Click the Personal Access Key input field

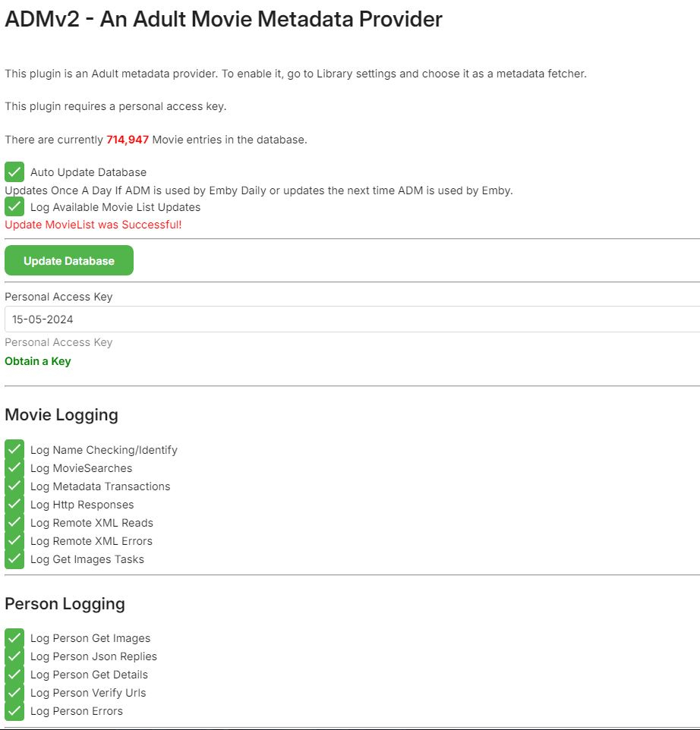[x=349, y=319]
